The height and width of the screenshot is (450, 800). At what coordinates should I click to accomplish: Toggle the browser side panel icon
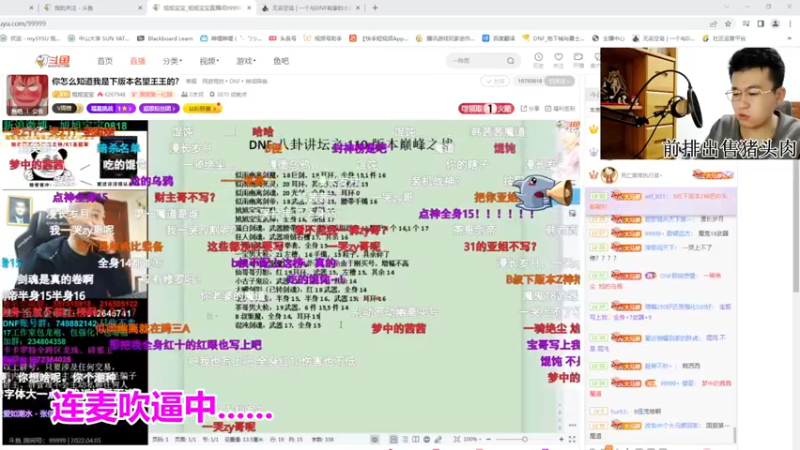point(761,23)
